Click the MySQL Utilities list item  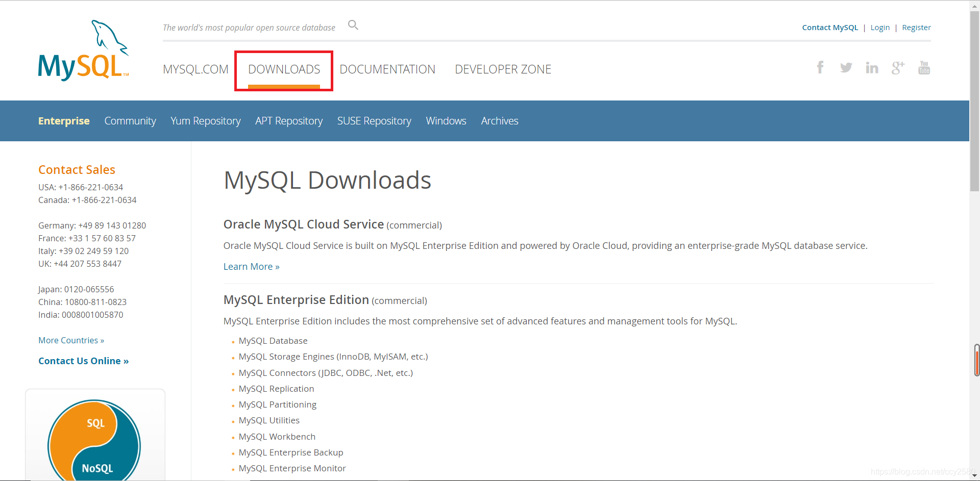point(269,420)
